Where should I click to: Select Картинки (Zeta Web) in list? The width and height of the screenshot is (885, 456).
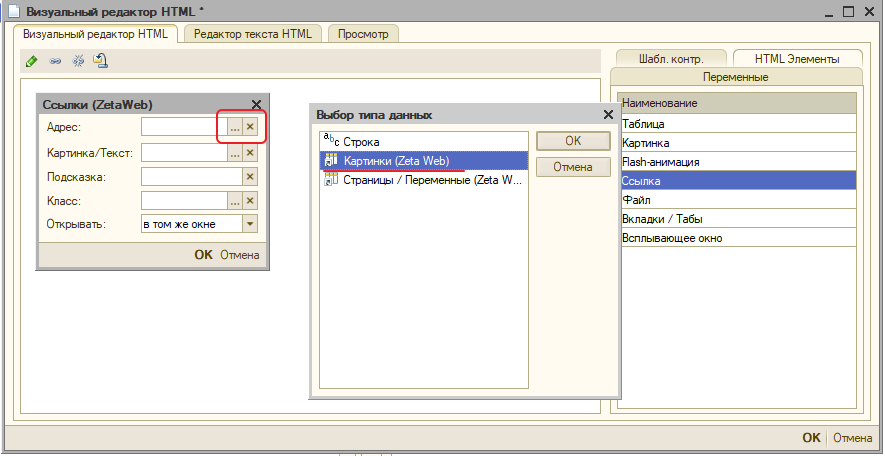424,161
